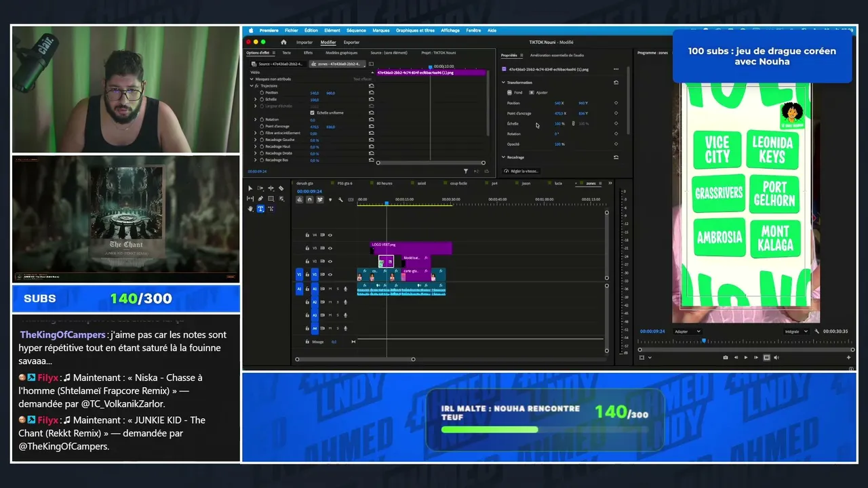The height and width of the screenshot is (488, 868).
Task: Click the program monitor scrub playhead
Action: point(704,340)
